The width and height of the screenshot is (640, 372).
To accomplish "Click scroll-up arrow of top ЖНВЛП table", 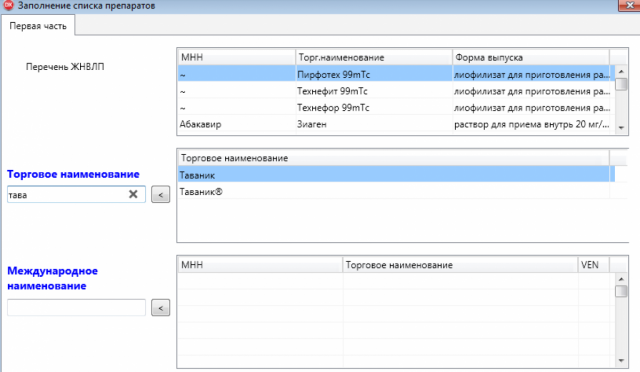I will tap(621, 71).
